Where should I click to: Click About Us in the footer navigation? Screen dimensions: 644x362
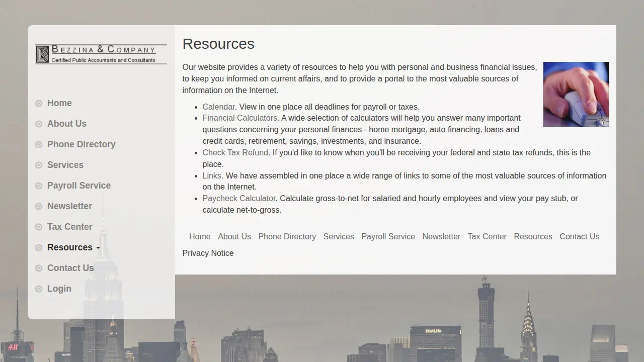(x=234, y=236)
